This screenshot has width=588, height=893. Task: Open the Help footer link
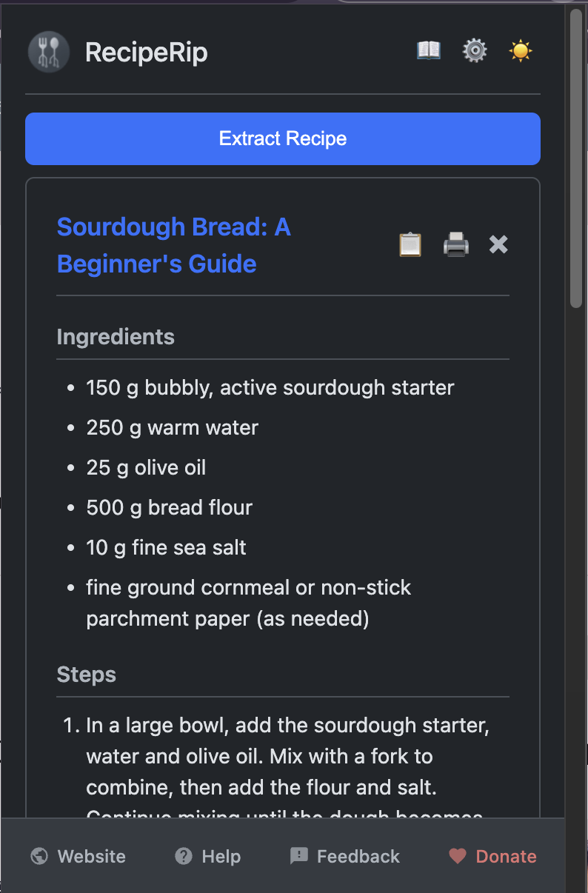point(221,857)
